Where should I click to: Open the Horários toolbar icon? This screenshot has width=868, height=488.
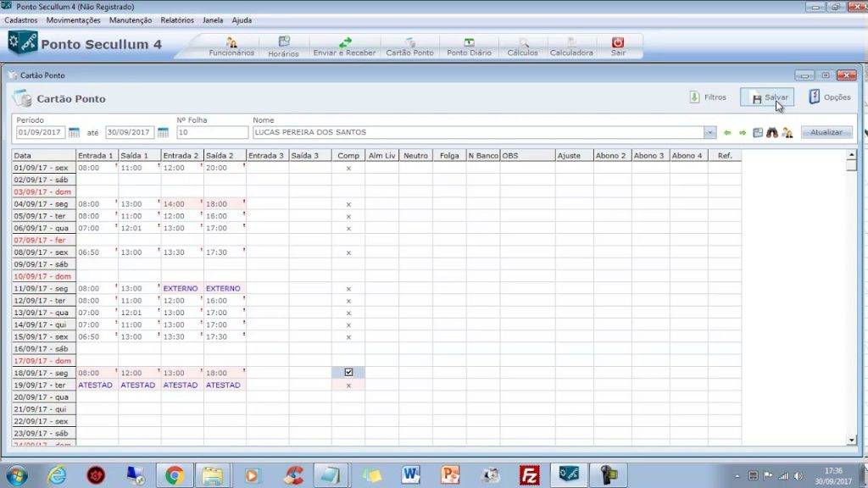pyautogui.click(x=283, y=47)
